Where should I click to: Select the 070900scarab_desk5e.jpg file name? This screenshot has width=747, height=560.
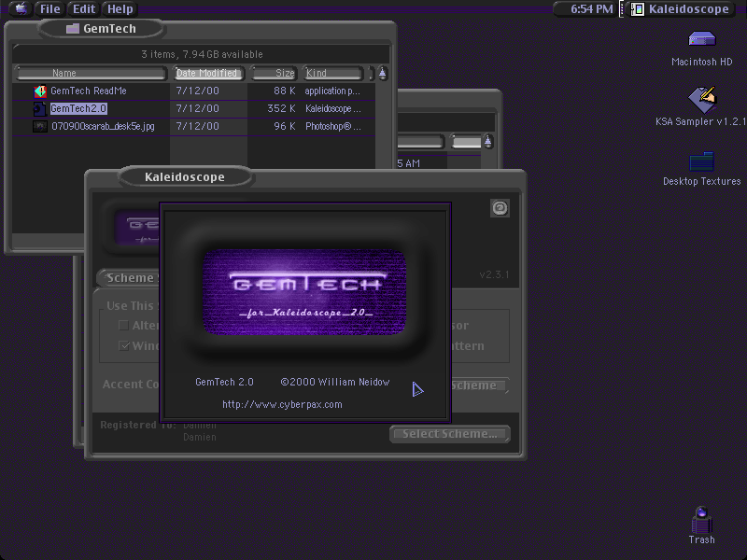point(103,126)
